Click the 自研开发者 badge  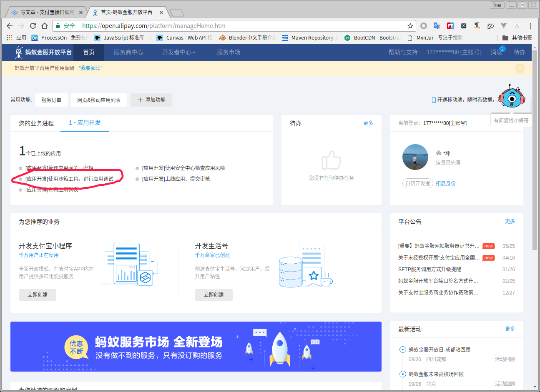tap(418, 183)
